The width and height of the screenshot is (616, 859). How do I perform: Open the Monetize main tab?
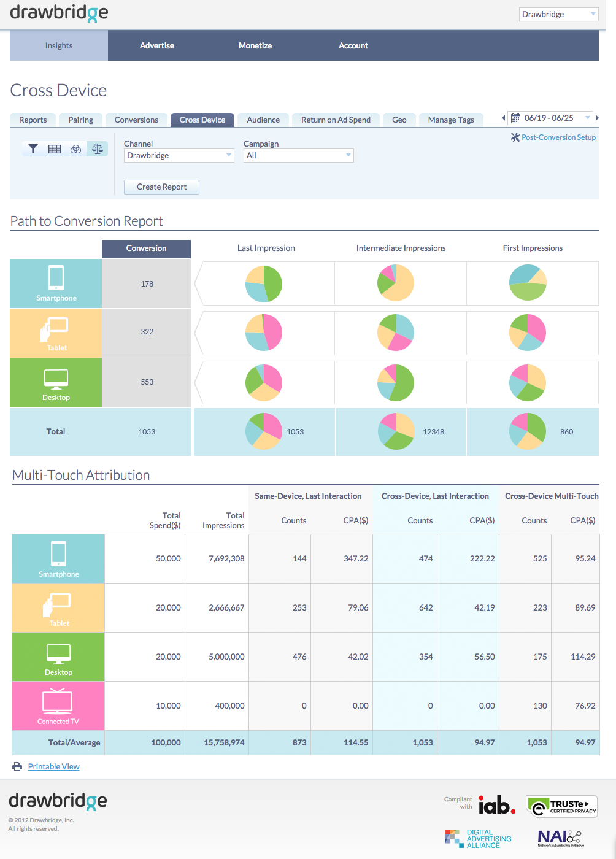pyautogui.click(x=255, y=45)
